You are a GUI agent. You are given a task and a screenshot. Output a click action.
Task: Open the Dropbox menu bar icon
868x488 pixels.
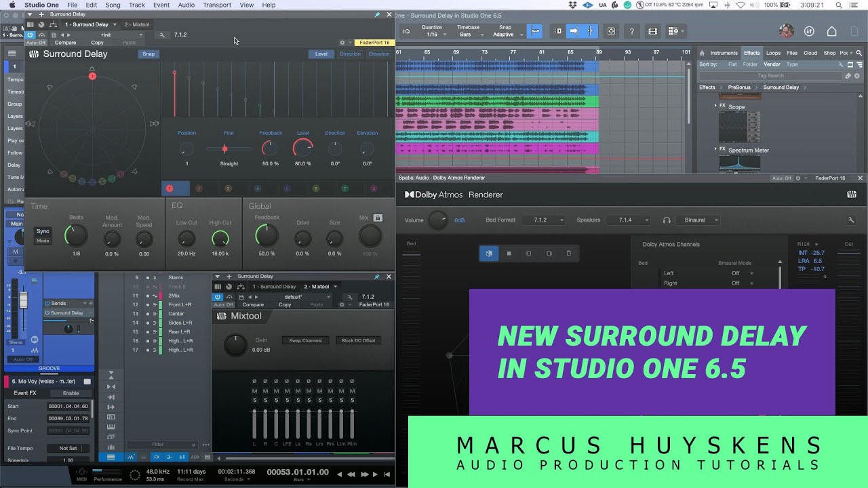pyautogui.click(x=574, y=5)
